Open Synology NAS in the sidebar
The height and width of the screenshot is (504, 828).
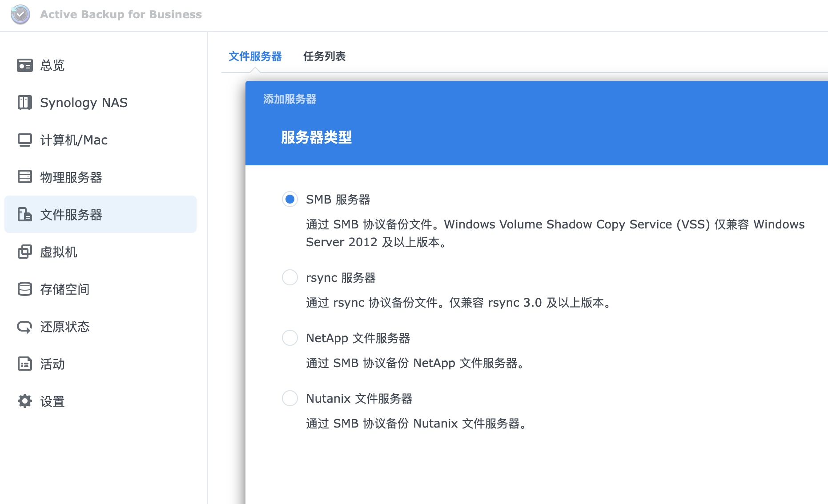click(100, 103)
